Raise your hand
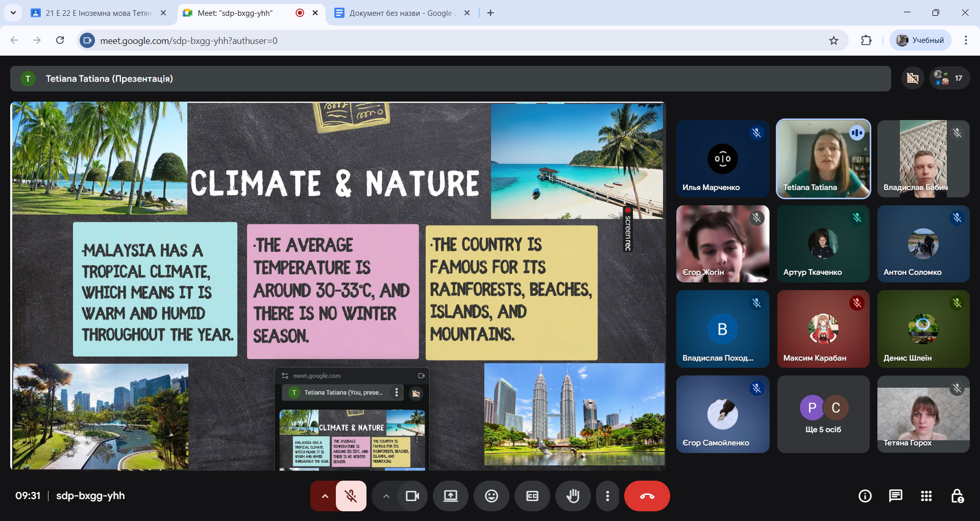Viewport: 980px width, 521px height. pos(573,496)
